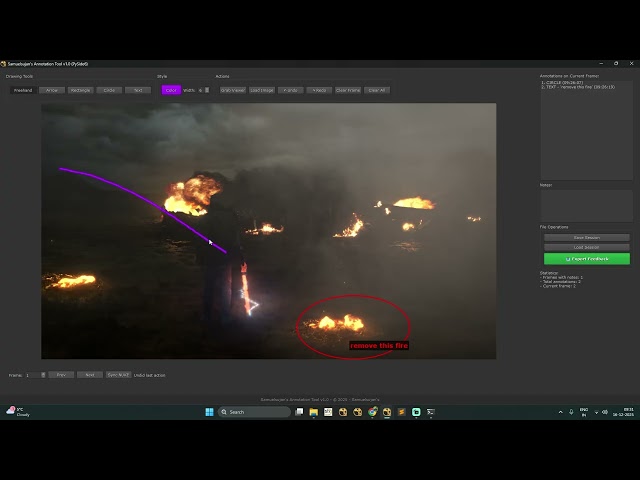Image resolution: width=640 pixels, height=480 pixels.
Task: Click the Undo action button
Action: tap(291, 90)
